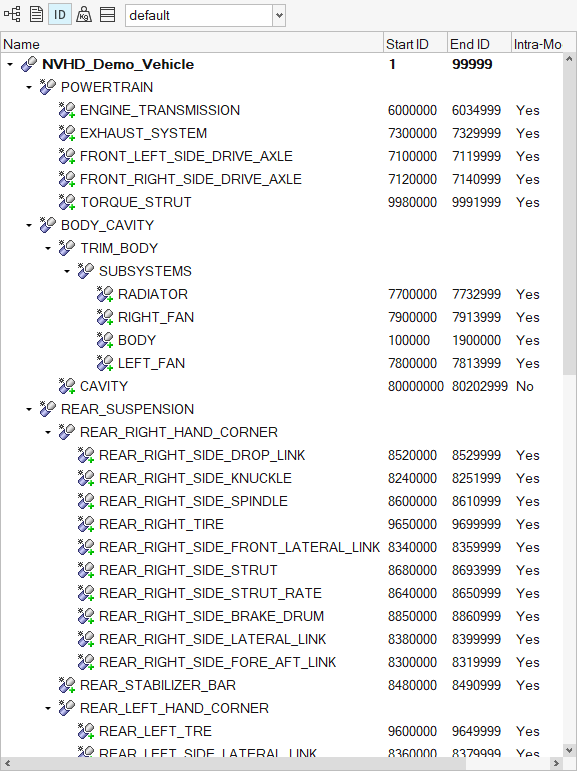Switch to hierarchy view icon in toolbar
Screen dimensions: 577x771
(12, 14)
